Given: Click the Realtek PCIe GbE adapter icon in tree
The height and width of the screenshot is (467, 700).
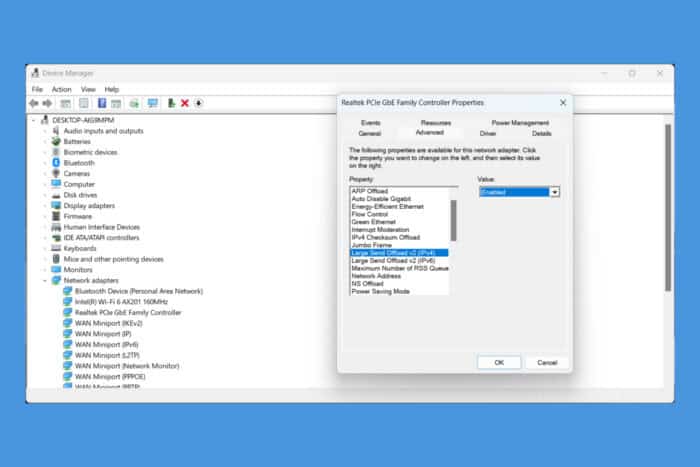Looking at the screenshot, I should (67, 313).
